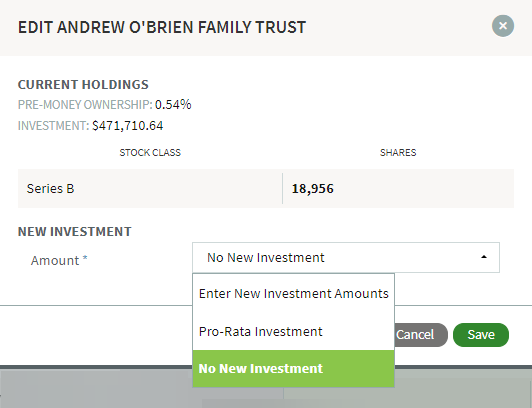
Task: Click the New Investment section heading
Action: [x=75, y=232]
